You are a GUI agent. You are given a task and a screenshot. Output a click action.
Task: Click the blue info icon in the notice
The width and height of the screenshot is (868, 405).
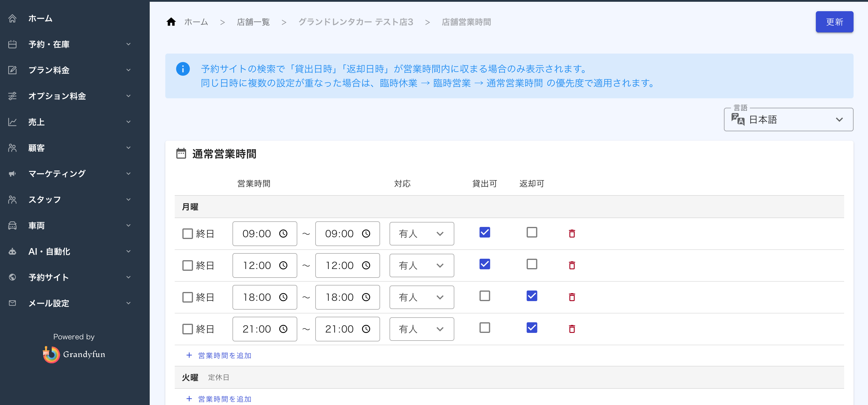[183, 69]
